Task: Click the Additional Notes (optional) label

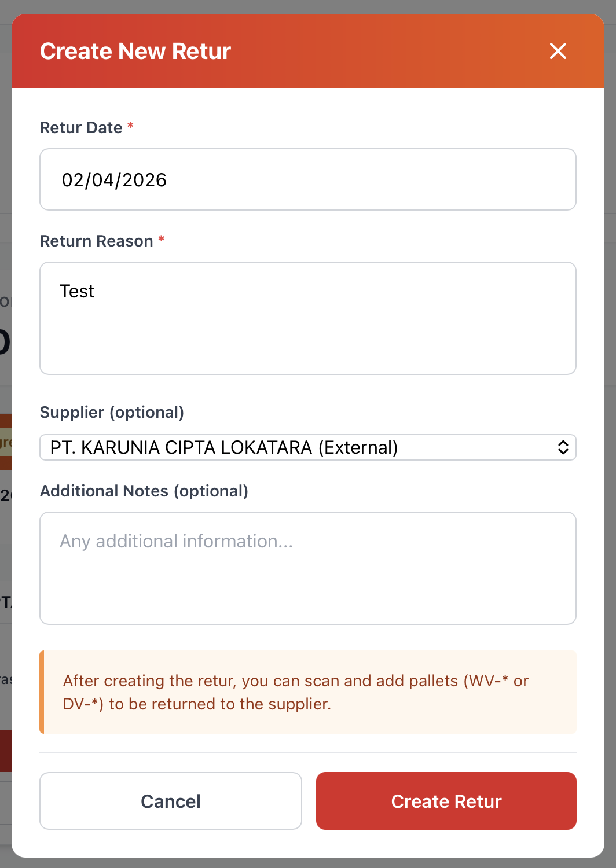Action: pos(144,491)
